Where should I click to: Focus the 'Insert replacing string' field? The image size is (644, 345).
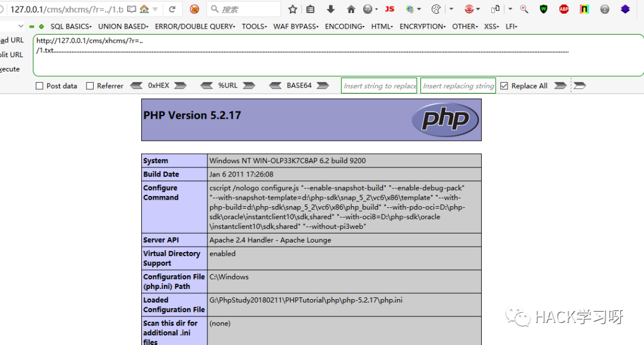click(x=458, y=86)
